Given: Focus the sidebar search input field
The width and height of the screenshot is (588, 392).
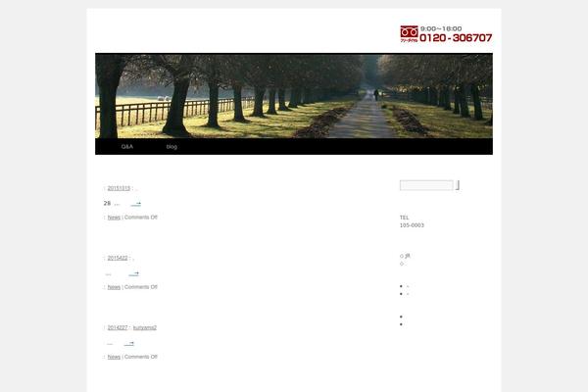Looking at the screenshot, I should tap(426, 185).
